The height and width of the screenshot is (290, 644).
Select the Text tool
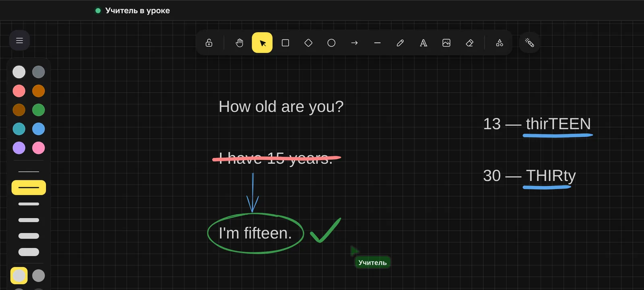pos(423,43)
